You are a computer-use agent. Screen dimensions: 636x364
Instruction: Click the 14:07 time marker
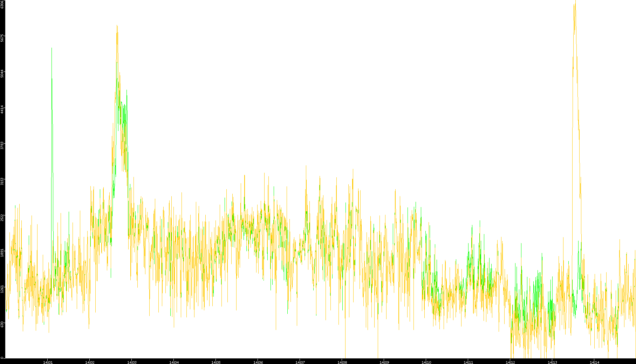300,362
